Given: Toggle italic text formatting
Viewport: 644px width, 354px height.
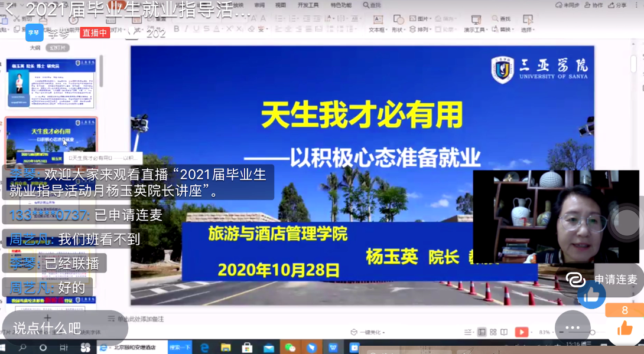Looking at the screenshot, I should point(186,29).
